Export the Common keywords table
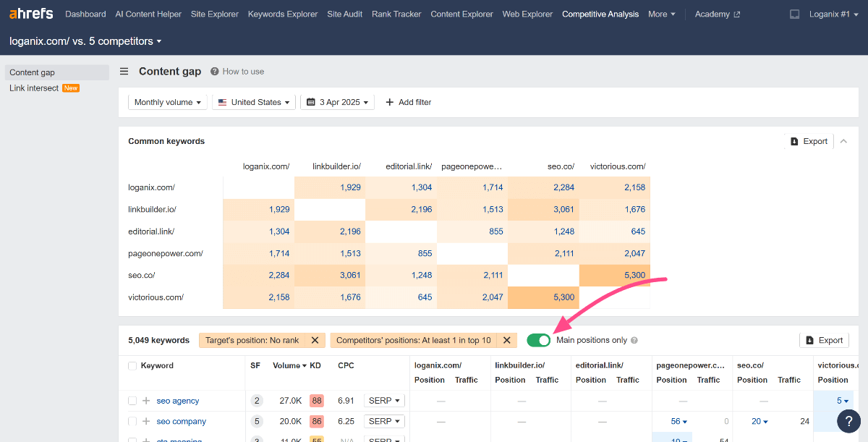This screenshot has width=868, height=442. click(809, 141)
